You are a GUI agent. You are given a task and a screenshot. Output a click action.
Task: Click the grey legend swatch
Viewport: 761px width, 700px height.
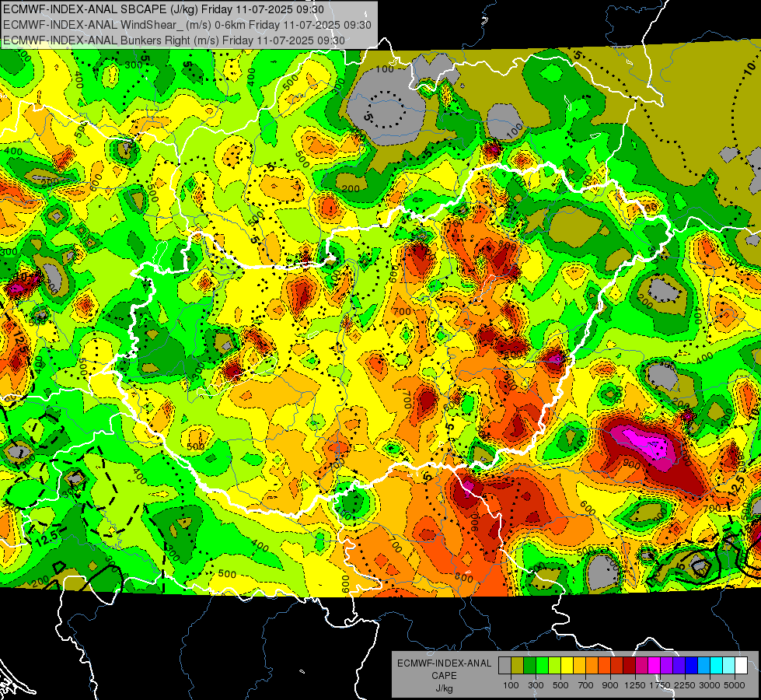pos(504,666)
